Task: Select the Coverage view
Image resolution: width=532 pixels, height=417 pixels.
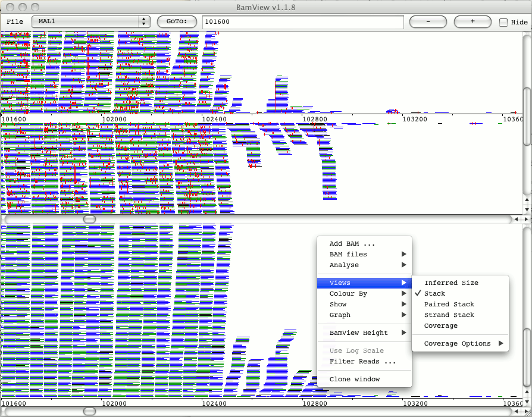Action: pyautogui.click(x=441, y=326)
